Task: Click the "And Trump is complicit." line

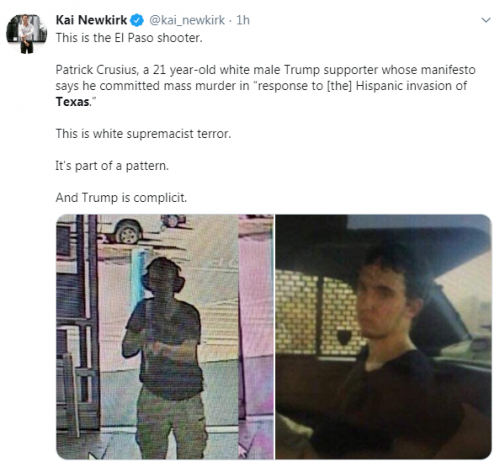Action: coord(121,198)
